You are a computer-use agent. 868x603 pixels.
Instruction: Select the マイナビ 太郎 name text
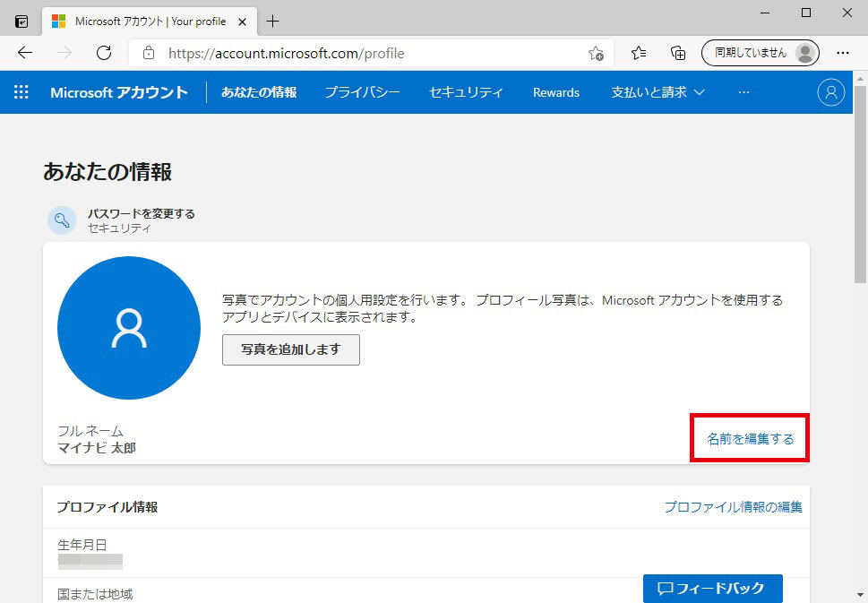point(97,448)
